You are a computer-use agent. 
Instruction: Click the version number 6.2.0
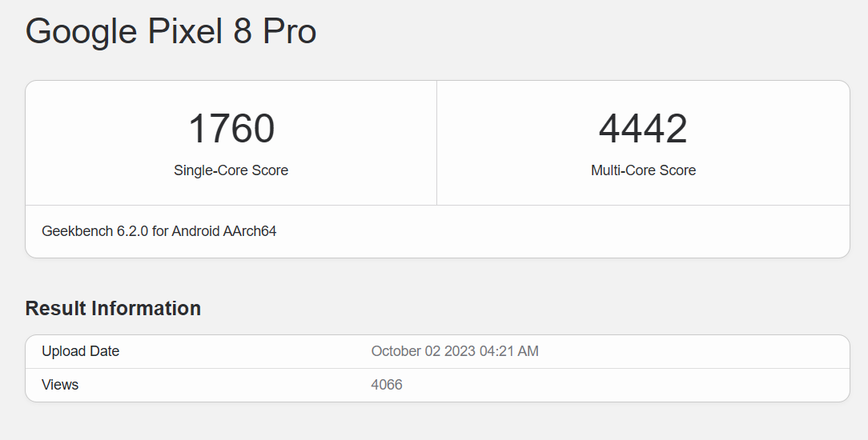(x=133, y=231)
